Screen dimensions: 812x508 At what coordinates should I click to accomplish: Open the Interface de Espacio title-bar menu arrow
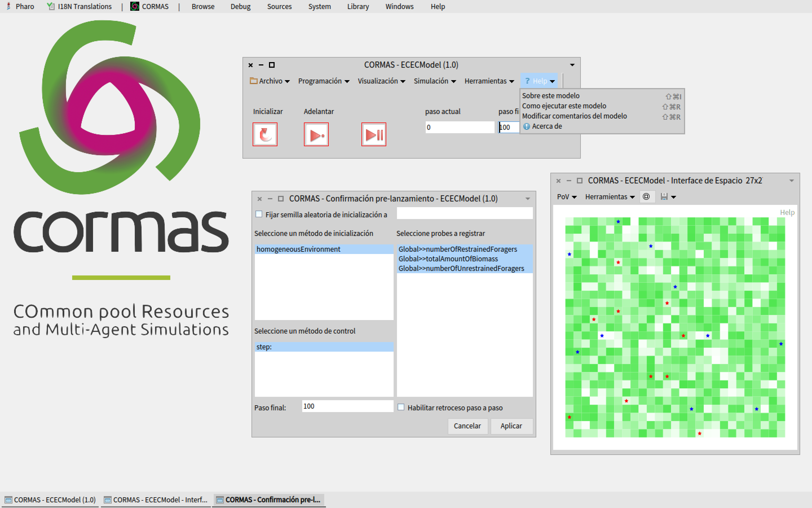(791, 181)
